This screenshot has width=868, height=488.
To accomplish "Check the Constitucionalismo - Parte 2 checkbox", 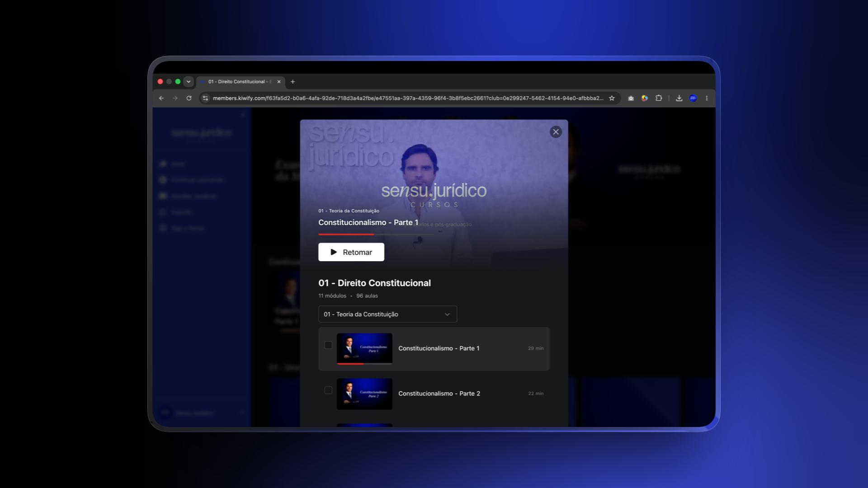I will tap(328, 390).
